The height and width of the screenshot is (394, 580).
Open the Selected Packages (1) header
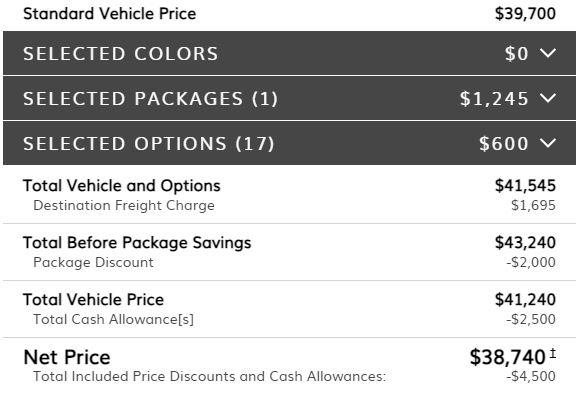point(289,98)
